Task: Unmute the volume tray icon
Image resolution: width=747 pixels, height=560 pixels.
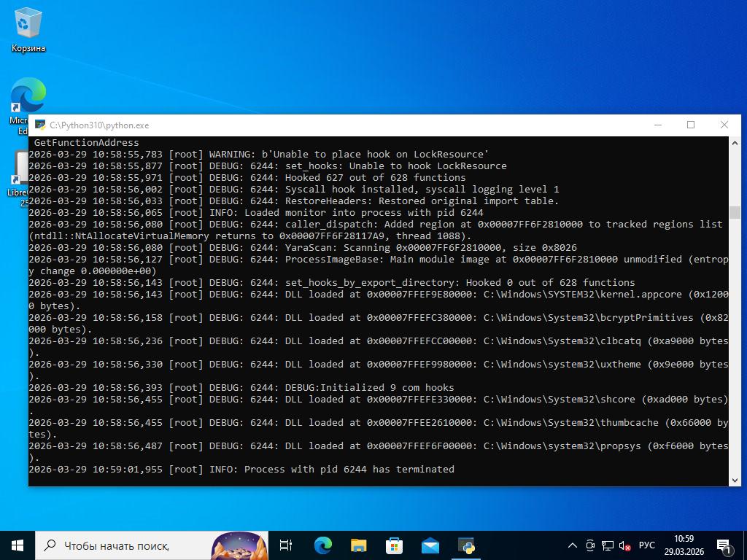Action: (624, 545)
